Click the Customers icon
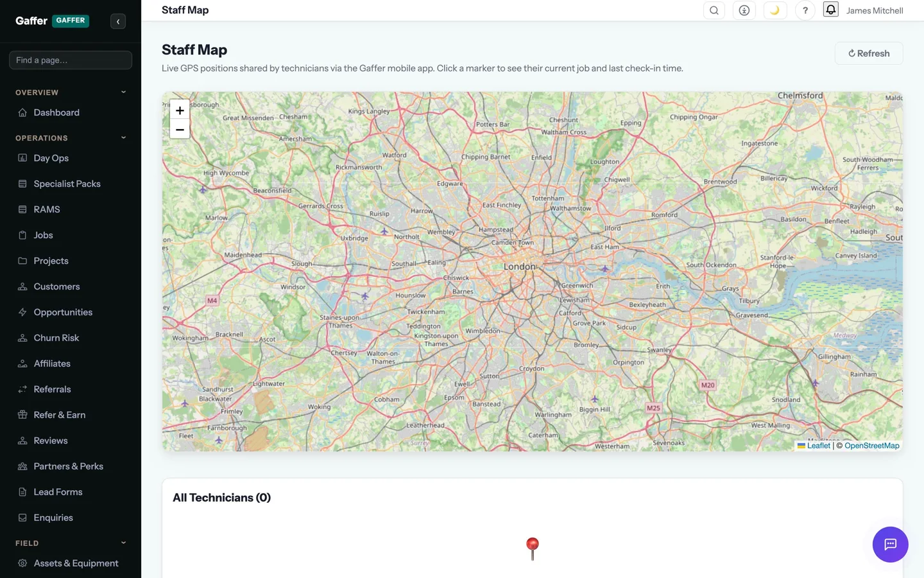This screenshot has height=578, width=924. 22,286
